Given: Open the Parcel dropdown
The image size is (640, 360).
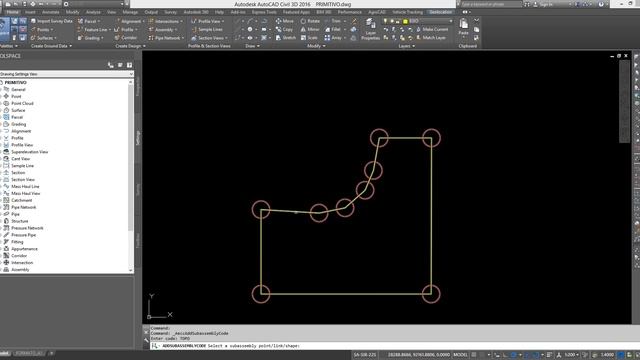Looking at the screenshot, I should click(89, 21).
